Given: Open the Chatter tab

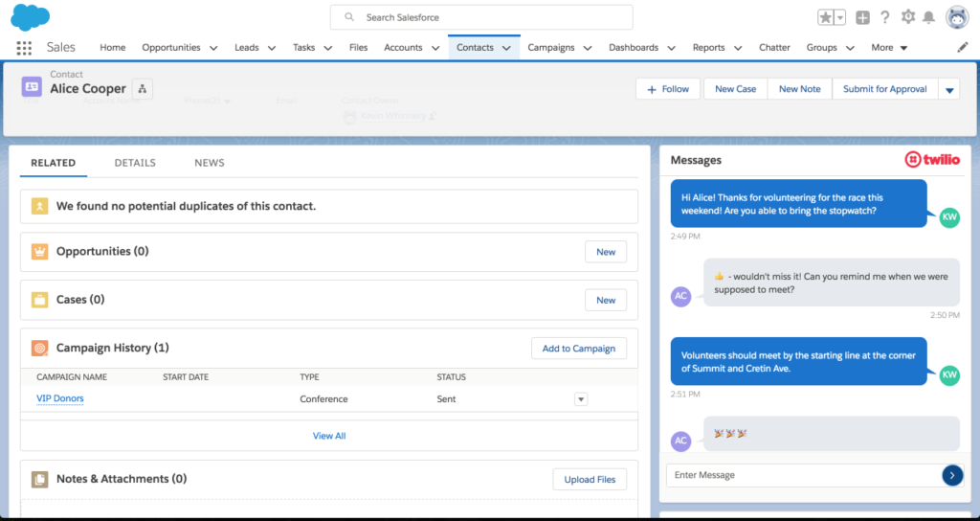Looking at the screenshot, I should click(774, 48).
